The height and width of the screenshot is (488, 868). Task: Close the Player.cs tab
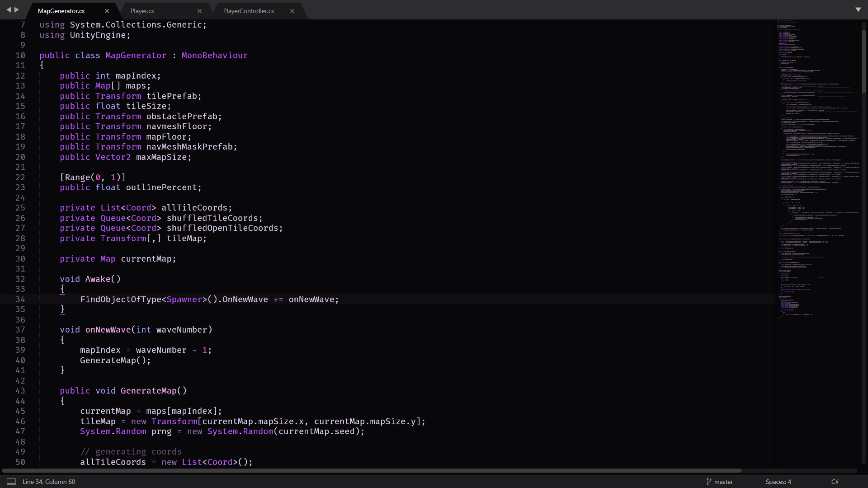200,11
